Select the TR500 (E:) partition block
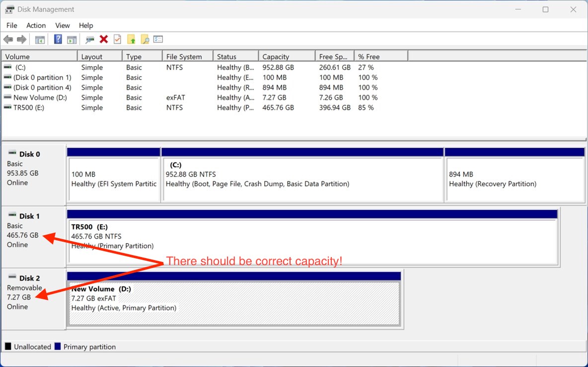The width and height of the screenshot is (588, 367). click(x=312, y=237)
